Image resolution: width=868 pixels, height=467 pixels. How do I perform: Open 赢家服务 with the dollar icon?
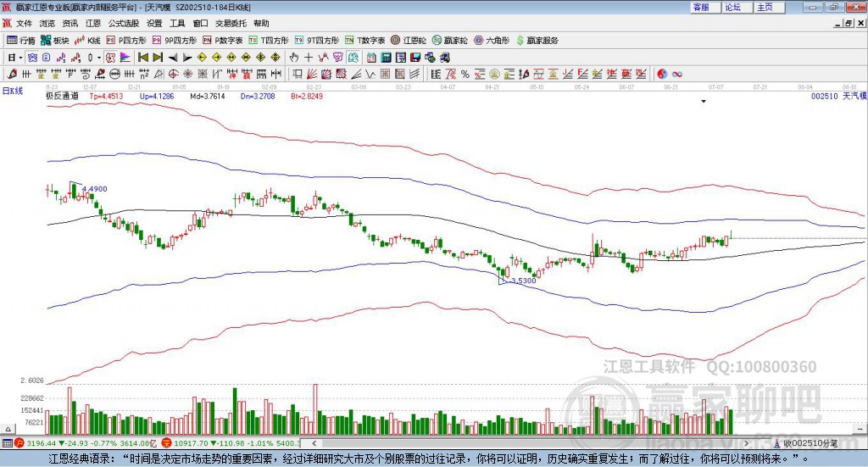pos(537,41)
